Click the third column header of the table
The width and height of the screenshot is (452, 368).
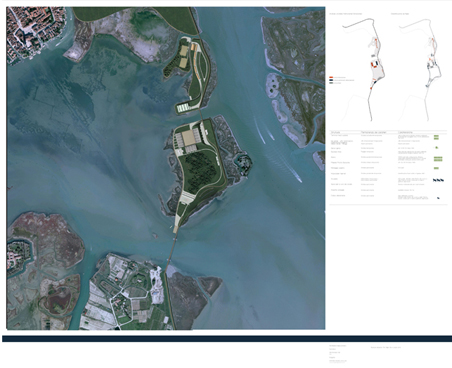pyautogui.click(x=405, y=132)
